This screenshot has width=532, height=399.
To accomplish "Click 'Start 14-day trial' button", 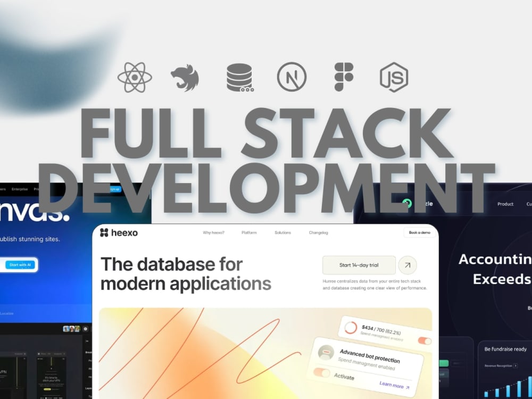I will (359, 265).
